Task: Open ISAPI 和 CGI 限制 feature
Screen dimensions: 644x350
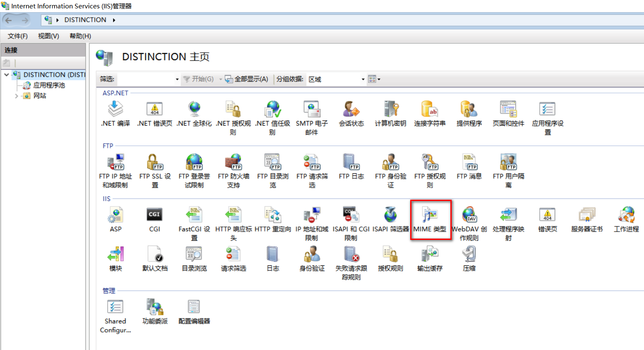Action: (351, 224)
